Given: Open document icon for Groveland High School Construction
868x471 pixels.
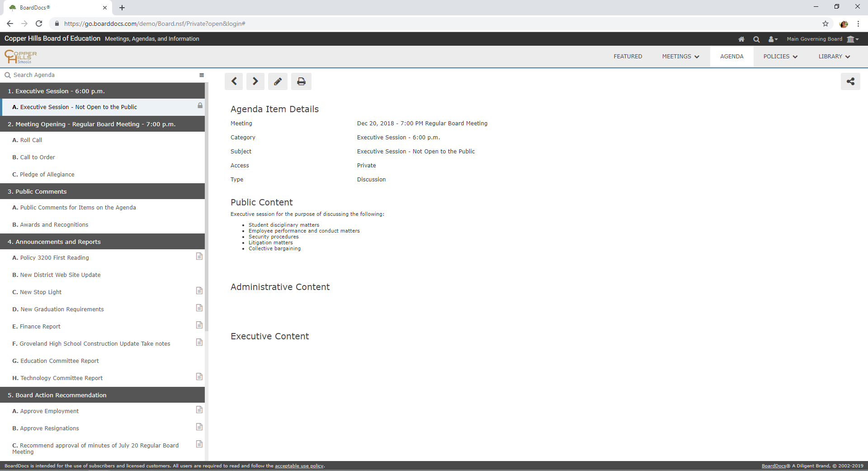Looking at the screenshot, I should pos(199,343).
